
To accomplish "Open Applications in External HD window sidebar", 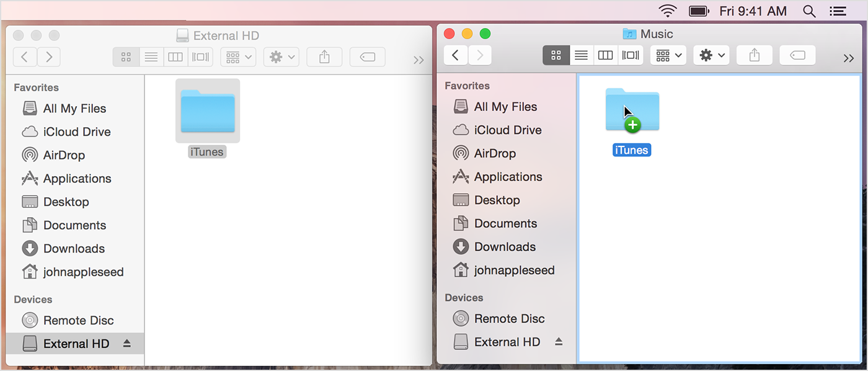I will [x=75, y=179].
